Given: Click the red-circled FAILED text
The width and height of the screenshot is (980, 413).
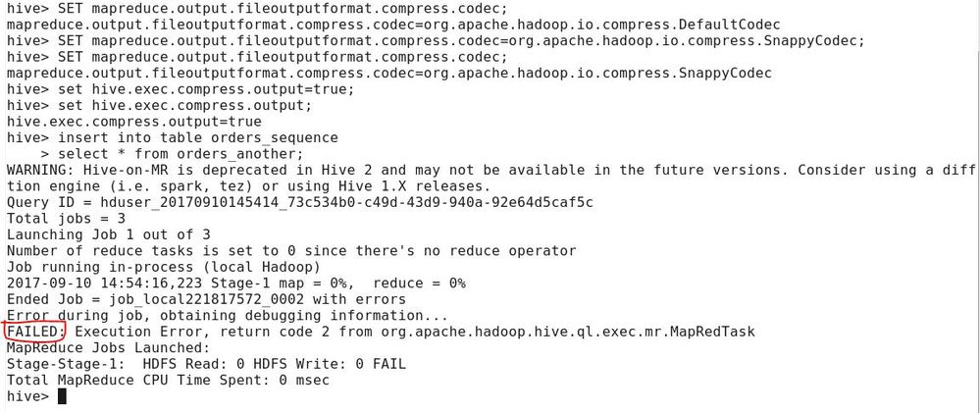Looking at the screenshot, I should [34, 332].
